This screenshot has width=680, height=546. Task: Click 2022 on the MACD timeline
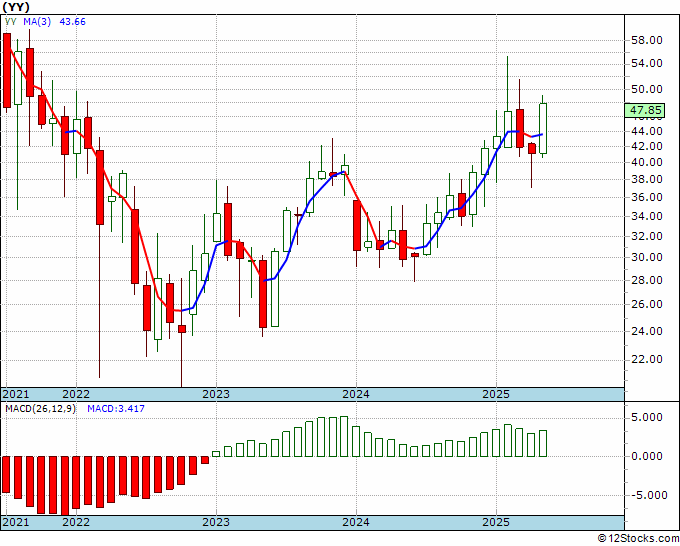[76, 522]
